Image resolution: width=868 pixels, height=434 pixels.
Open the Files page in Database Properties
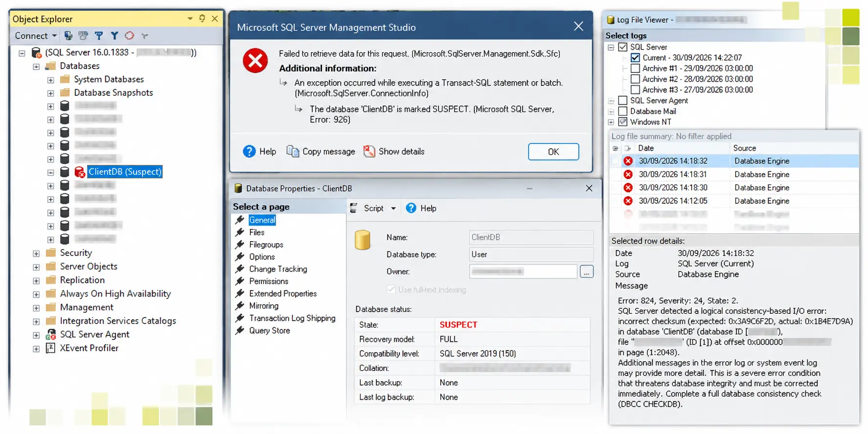(x=257, y=232)
